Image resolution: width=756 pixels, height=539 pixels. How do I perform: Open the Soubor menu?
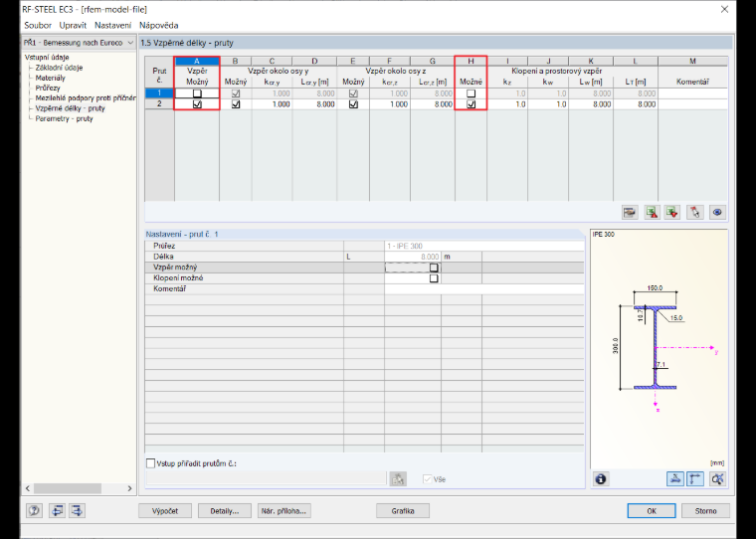pyautogui.click(x=38, y=25)
